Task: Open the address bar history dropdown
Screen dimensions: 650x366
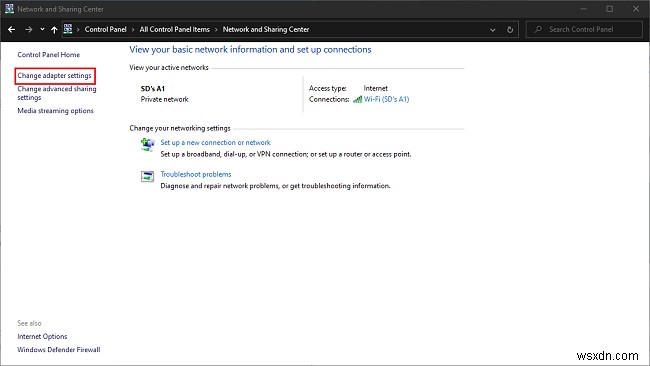Action: 492,30
